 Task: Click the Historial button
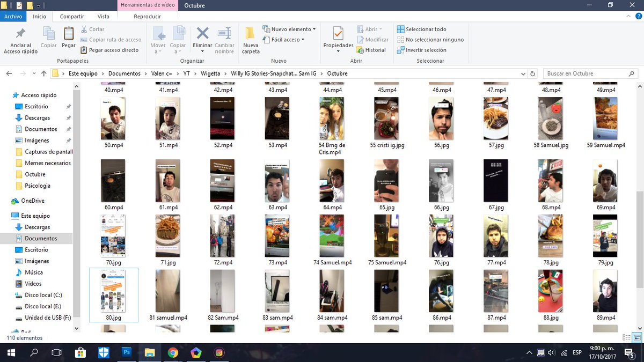[x=371, y=50]
